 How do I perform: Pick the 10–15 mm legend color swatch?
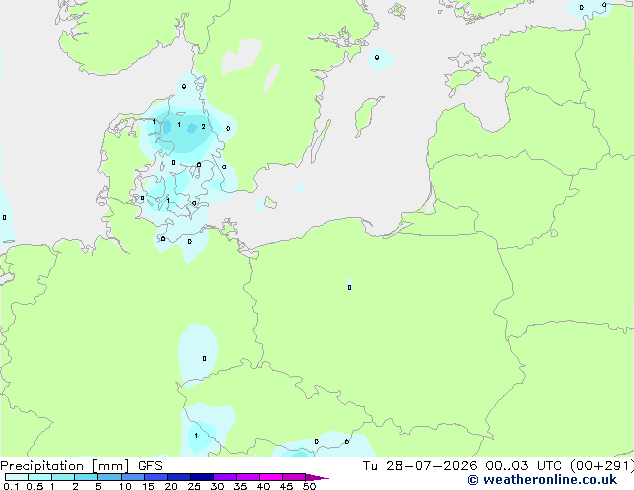(x=132, y=477)
